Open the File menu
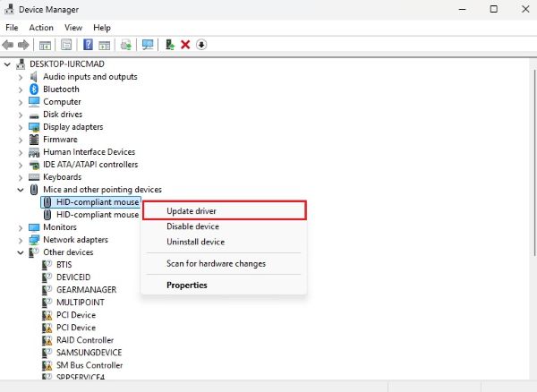537x392 pixels. [x=12, y=28]
